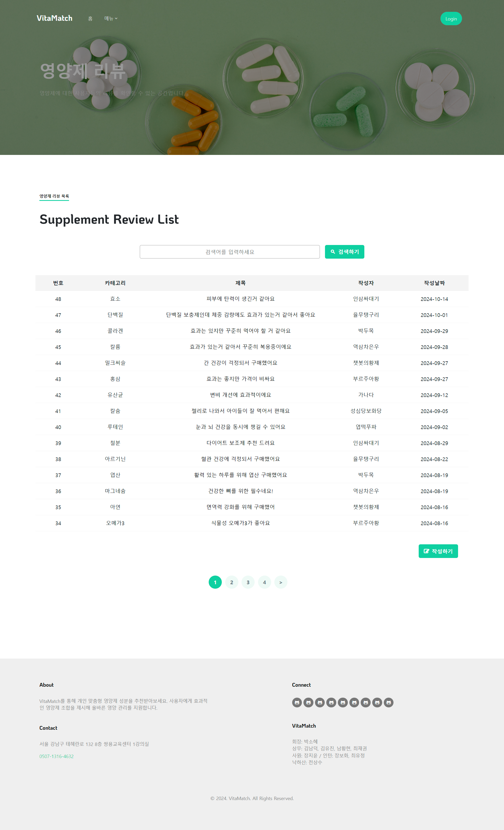Click the pencil icon on 작성하기 button

[426, 551]
